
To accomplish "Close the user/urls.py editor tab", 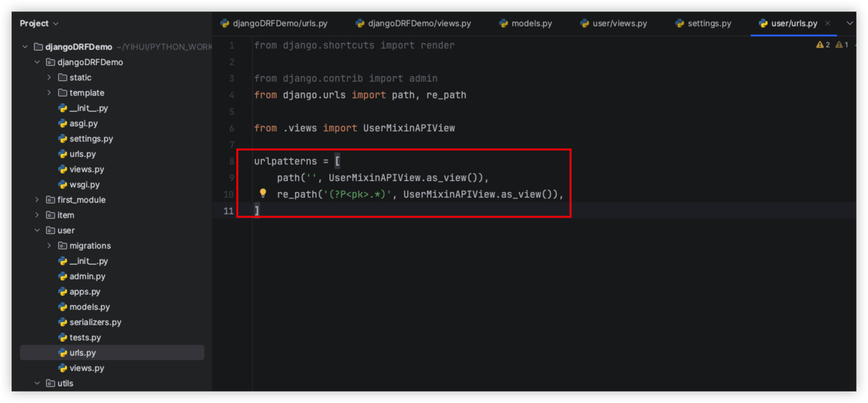I will 828,24.
